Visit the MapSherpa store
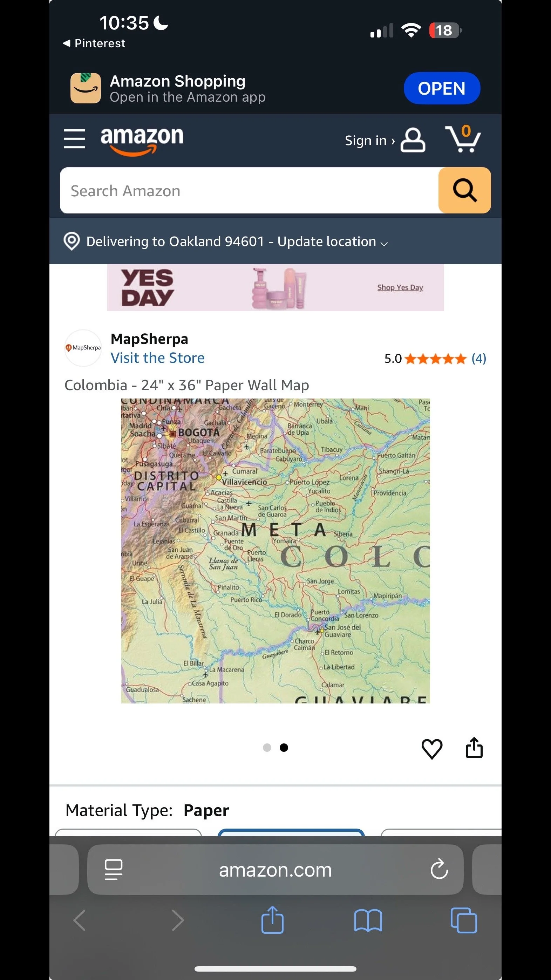The width and height of the screenshot is (551, 980). (157, 358)
